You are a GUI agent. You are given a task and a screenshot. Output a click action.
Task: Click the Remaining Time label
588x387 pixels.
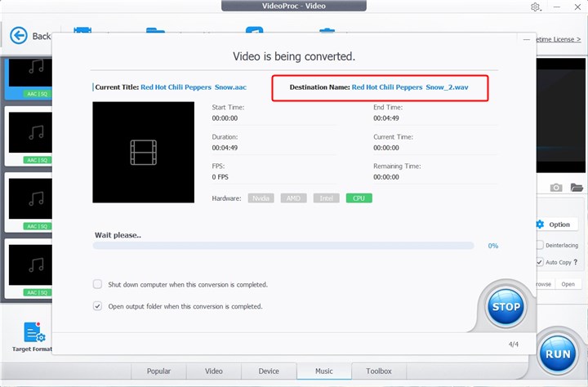pyautogui.click(x=397, y=166)
